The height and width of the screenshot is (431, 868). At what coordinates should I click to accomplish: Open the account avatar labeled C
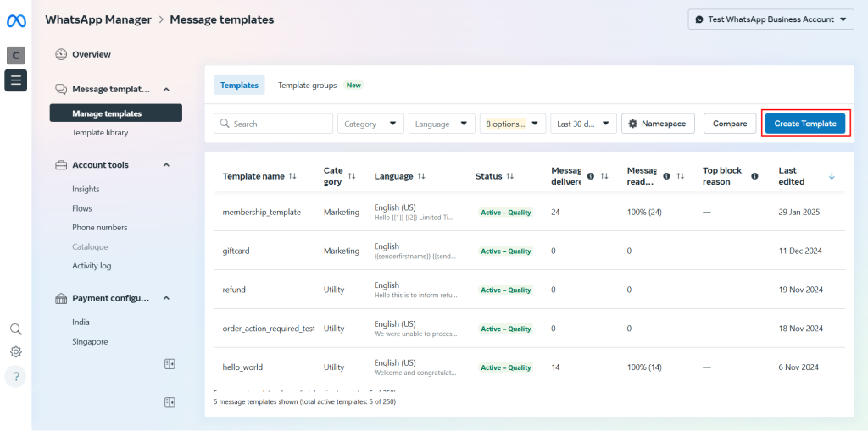pos(16,55)
